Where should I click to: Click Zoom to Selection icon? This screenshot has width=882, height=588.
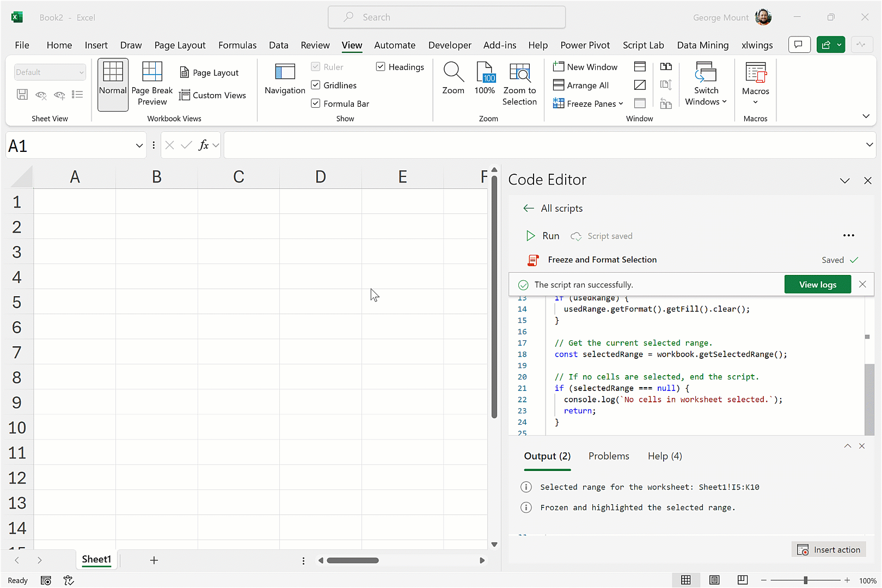[x=519, y=72]
